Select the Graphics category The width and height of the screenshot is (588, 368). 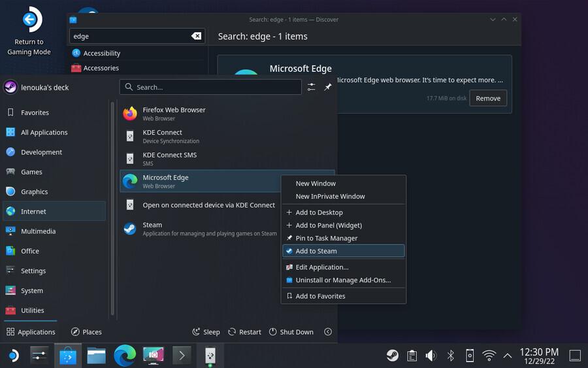pyautogui.click(x=54, y=192)
